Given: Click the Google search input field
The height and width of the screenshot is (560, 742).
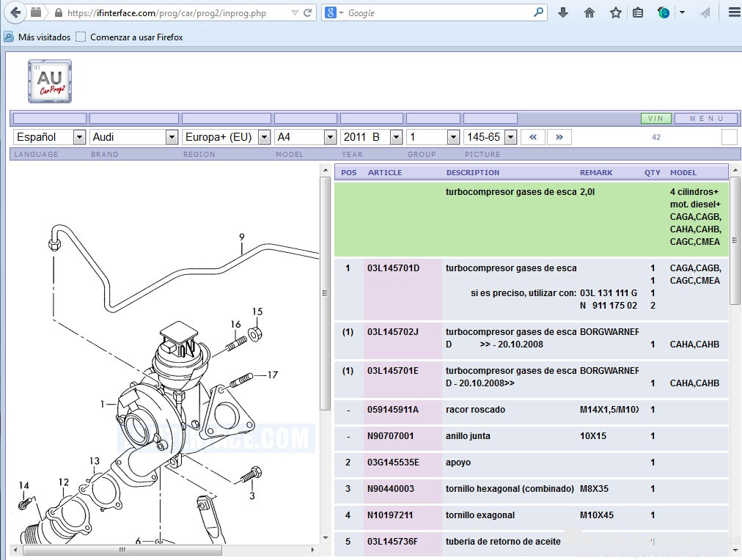Looking at the screenshot, I should coord(438,12).
